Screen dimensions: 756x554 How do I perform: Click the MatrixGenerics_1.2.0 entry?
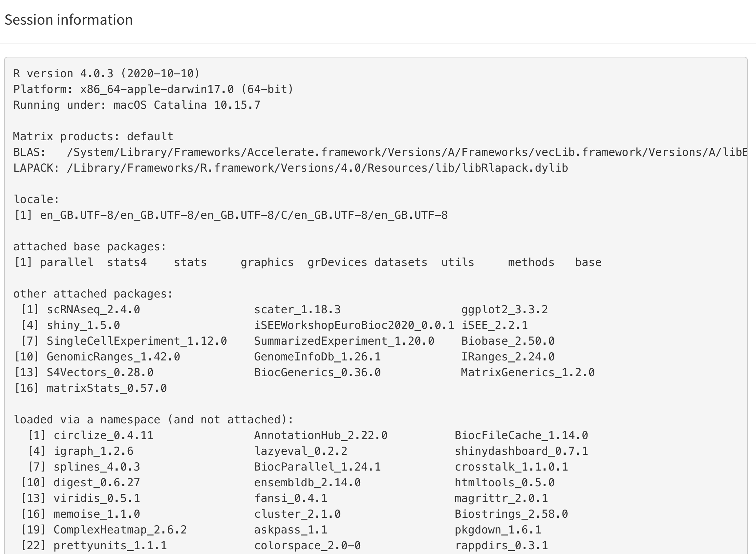point(528,372)
